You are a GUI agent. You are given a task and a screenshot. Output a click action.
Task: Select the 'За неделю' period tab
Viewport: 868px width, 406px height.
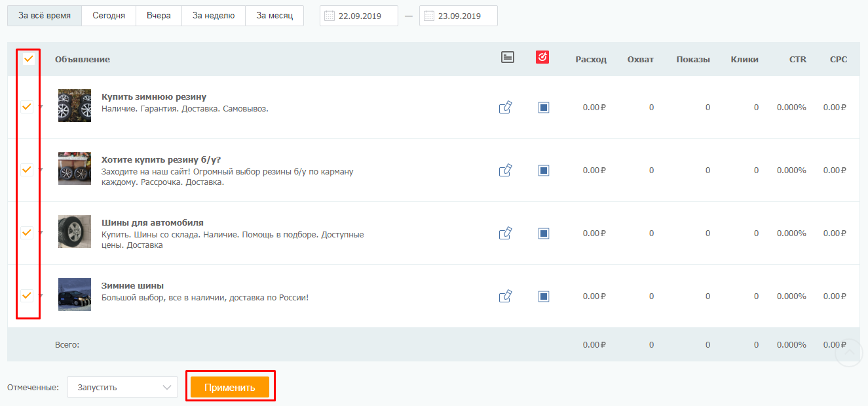pyautogui.click(x=214, y=16)
